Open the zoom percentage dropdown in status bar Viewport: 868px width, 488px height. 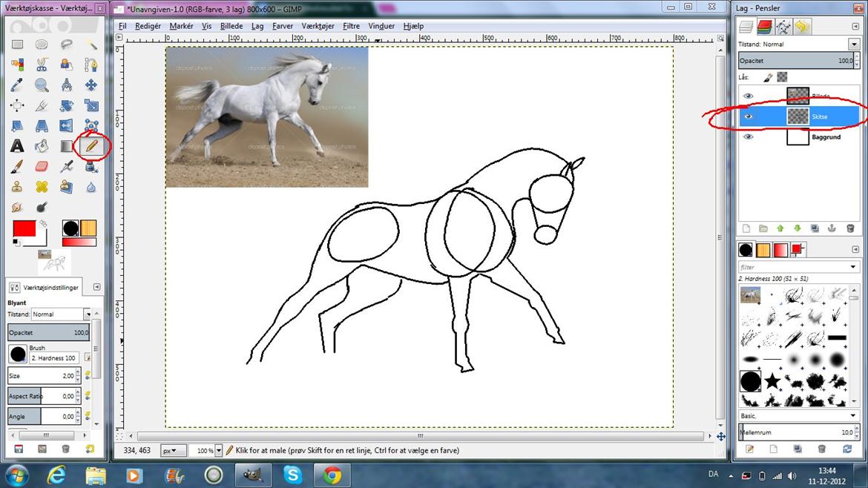[x=219, y=450]
